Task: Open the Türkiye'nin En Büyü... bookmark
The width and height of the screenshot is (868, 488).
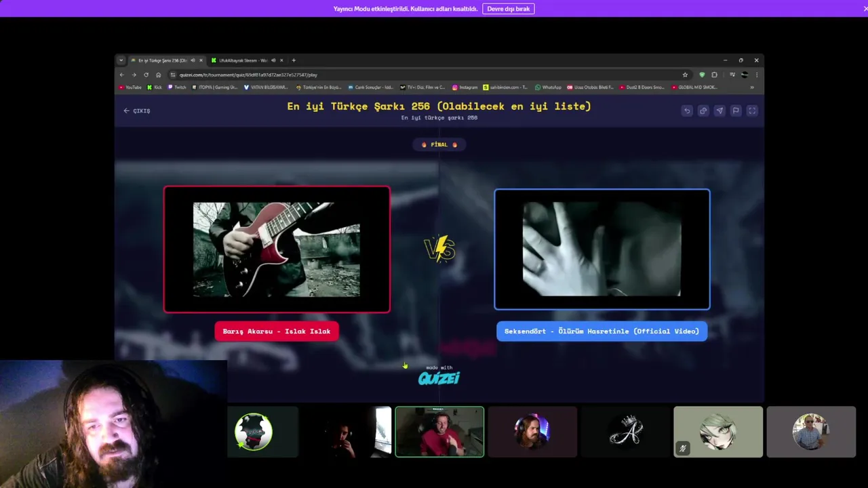Action: point(319,87)
